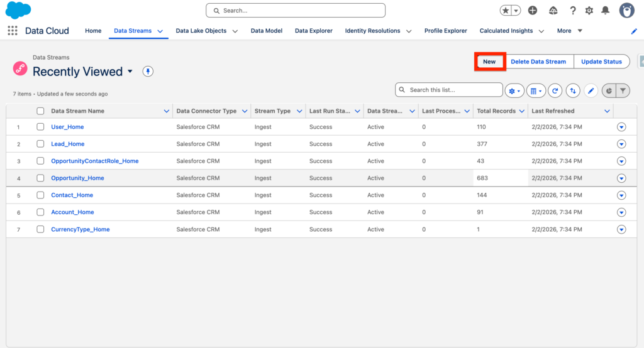Image resolution: width=644 pixels, height=348 pixels.
Task: Open the Profile Explorer tab
Action: coord(445,31)
